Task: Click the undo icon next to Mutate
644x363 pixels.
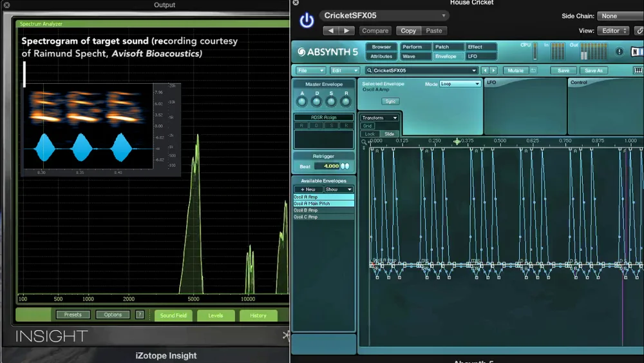Action: click(533, 71)
